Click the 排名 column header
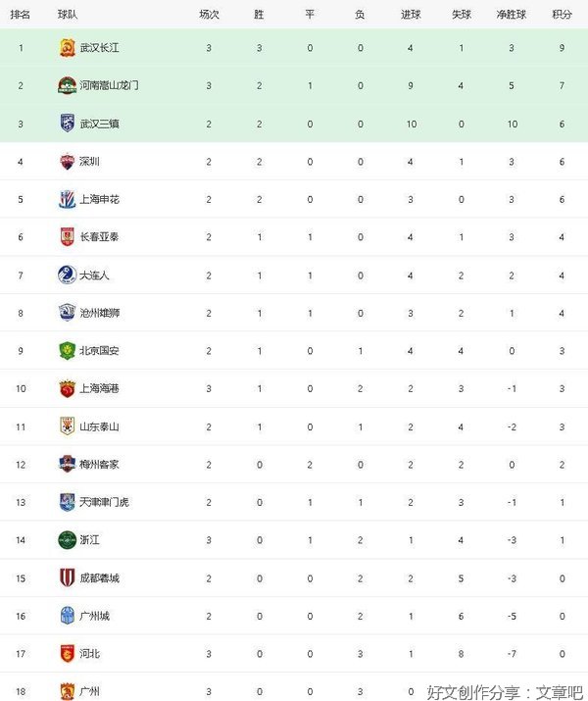Screen dimensions: 588x701 (x=21, y=15)
